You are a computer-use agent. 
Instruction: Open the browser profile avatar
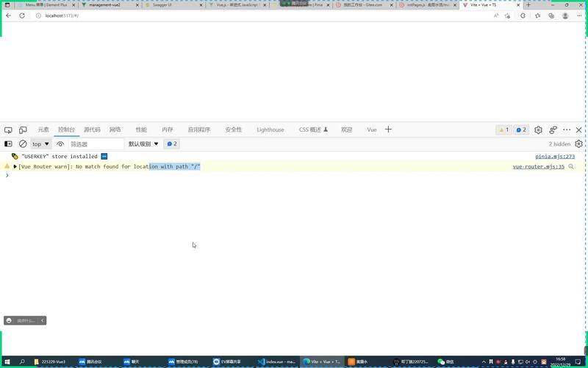[565, 15]
